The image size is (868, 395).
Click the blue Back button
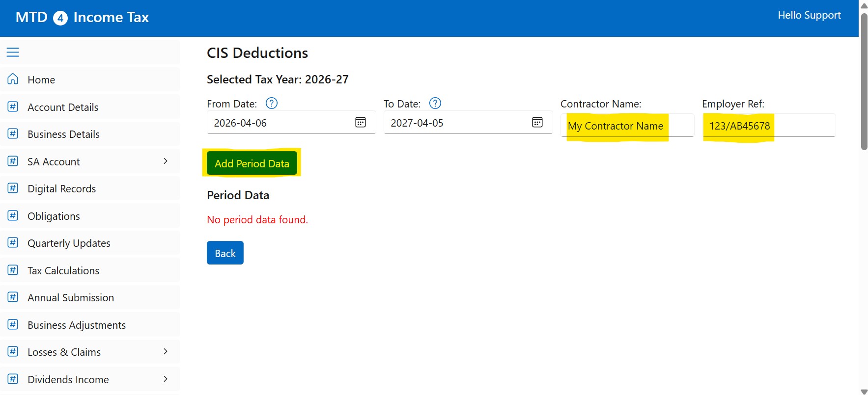[225, 253]
